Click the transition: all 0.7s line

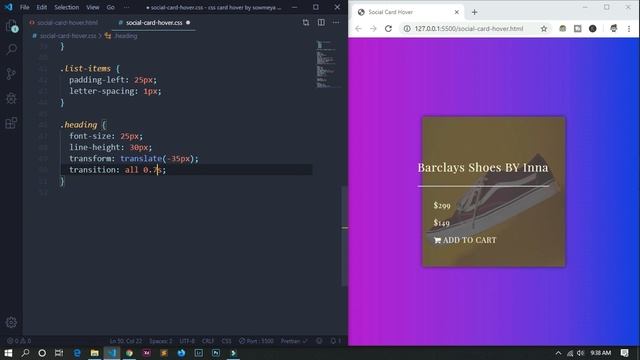[x=118, y=170]
